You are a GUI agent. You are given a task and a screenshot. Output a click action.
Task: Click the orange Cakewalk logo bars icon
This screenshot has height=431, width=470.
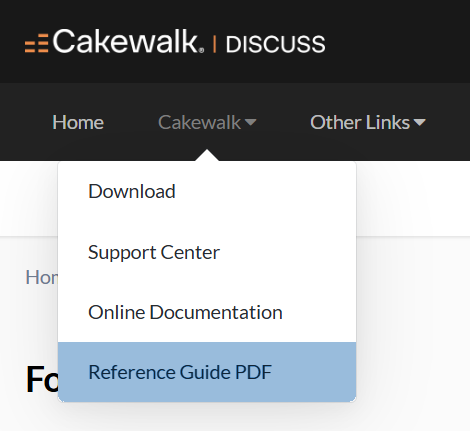tap(37, 43)
